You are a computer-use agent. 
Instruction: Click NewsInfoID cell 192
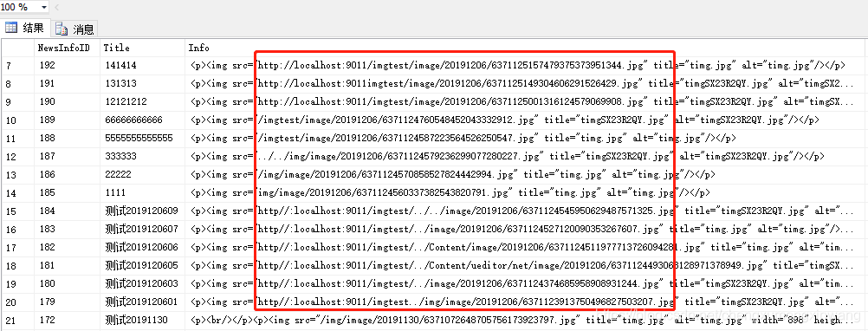tap(67, 65)
